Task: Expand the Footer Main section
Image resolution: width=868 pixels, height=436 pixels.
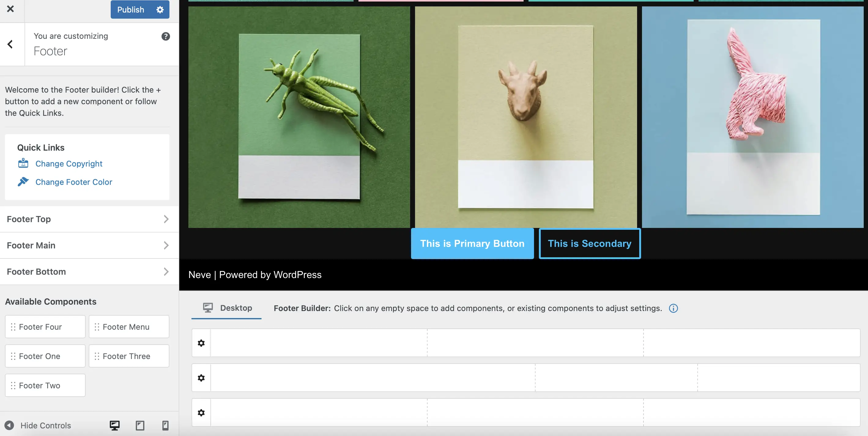Action: [87, 245]
